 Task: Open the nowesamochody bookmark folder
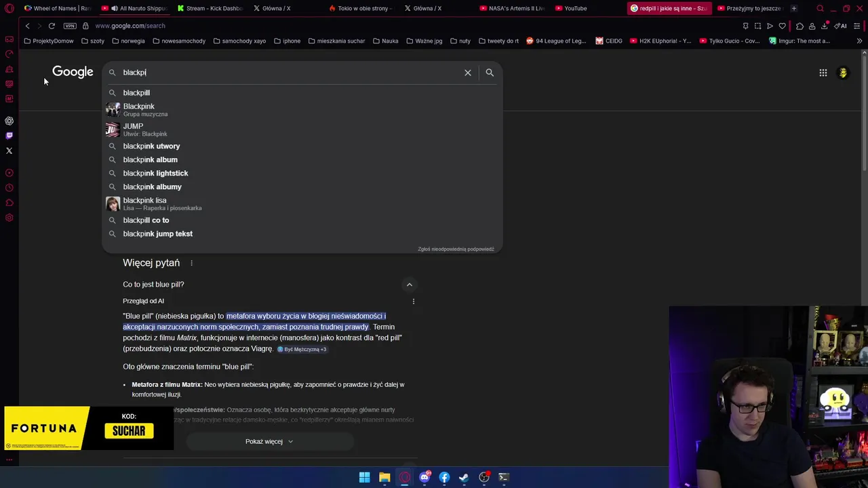pyautogui.click(x=179, y=41)
